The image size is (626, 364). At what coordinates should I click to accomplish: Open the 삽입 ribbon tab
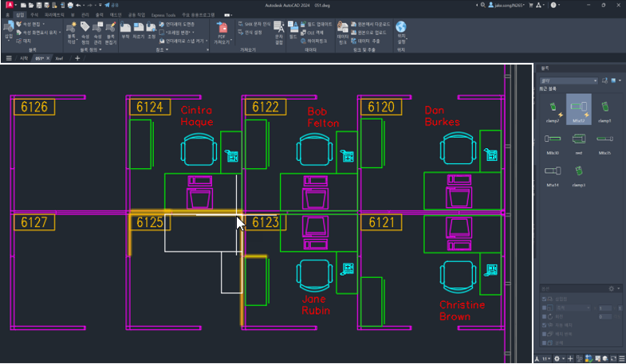[20, 15]
